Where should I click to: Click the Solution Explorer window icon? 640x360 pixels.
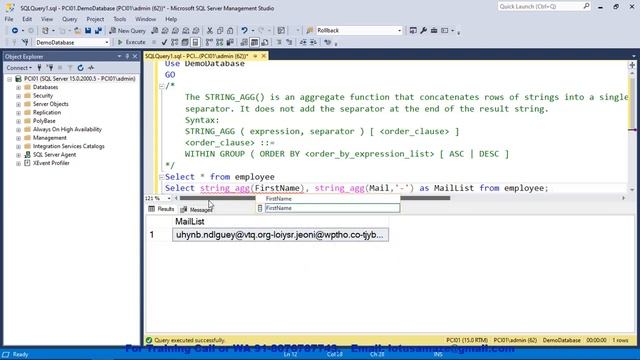tap(413, 31)
